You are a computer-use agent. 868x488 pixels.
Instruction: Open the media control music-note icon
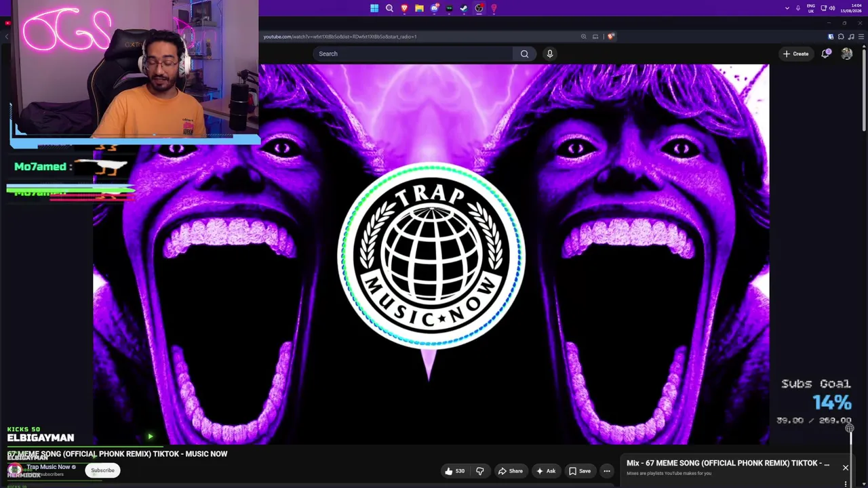[851, 37]
